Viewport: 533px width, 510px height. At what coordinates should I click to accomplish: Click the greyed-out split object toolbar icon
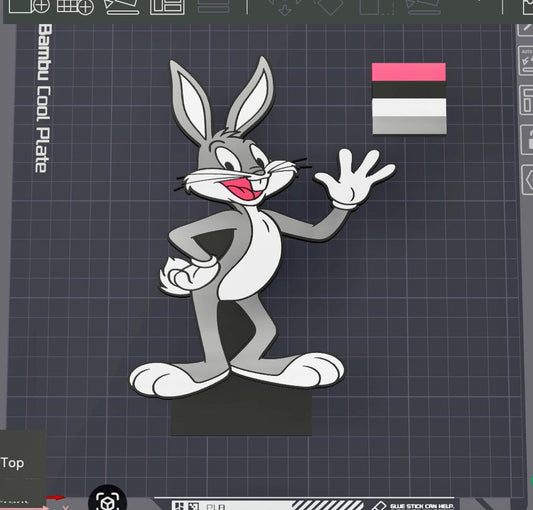pyautogui.click(x=377, y=7)
